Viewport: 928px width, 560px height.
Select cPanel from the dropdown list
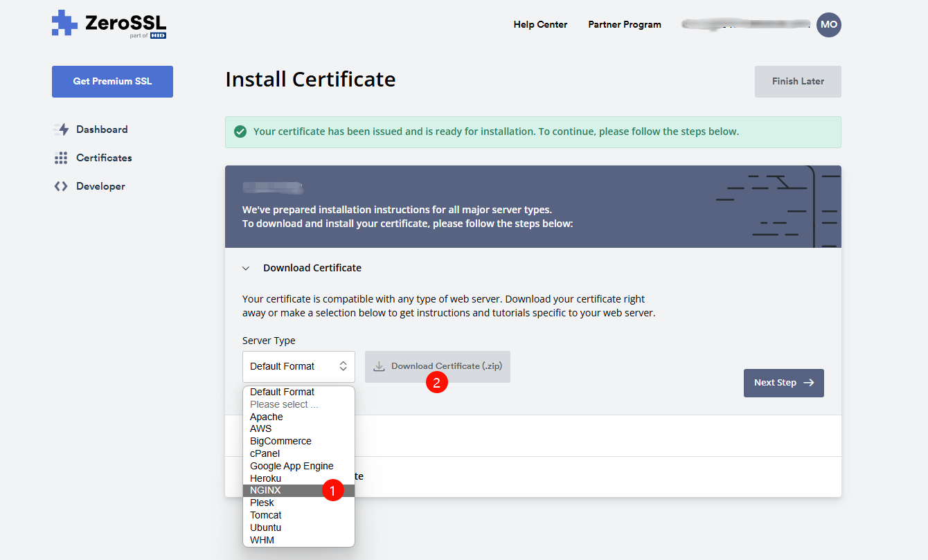[x=265, y=453]
